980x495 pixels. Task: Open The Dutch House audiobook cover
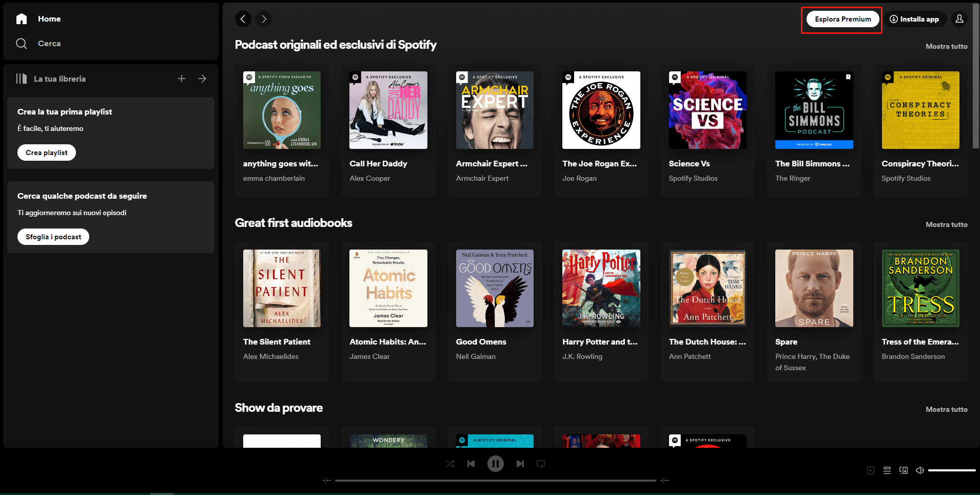click(x=708, y=288)
